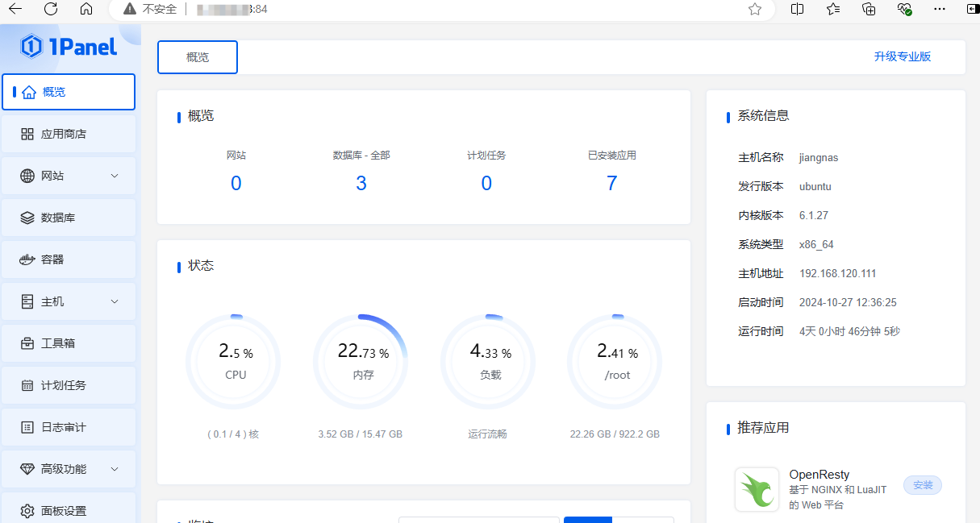Image resolution: width=980 pixels, height=523 pixels.
Task: Click the memory (内存) usage gauge
Action: 361,361
